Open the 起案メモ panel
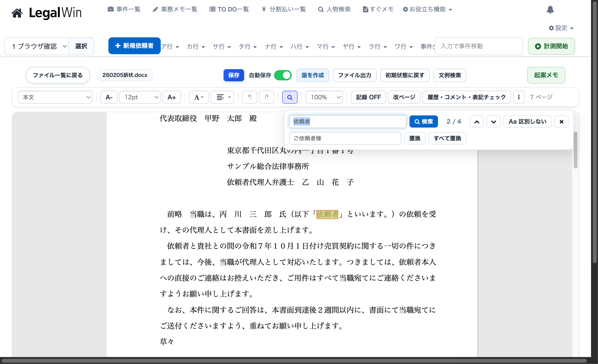598x364 pixels. 546,75
